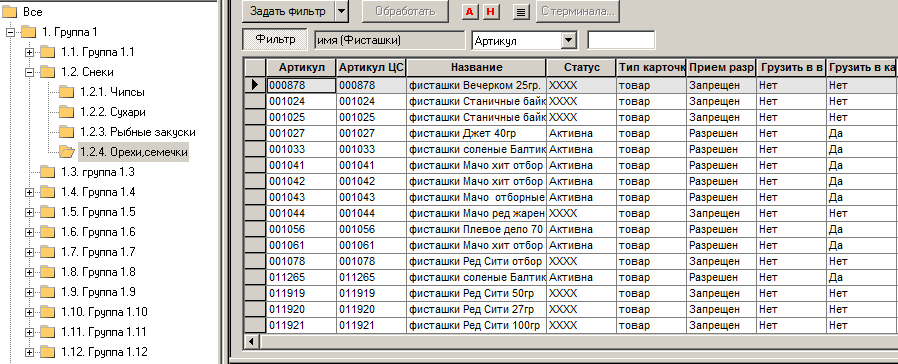This screenshot has height=364, width=898.
Task: Expand the '1.5. Группа 1.5' node
Action: tap(29, 212)
